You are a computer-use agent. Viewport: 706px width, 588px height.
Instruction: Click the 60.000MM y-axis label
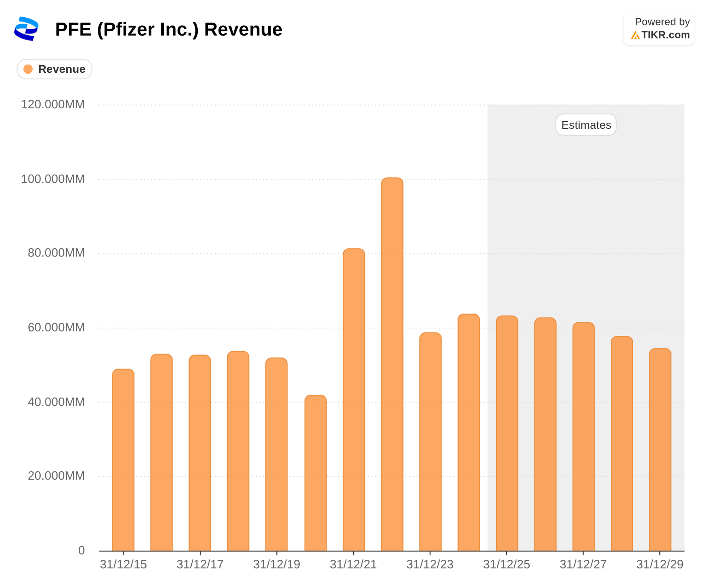(56, 327)
